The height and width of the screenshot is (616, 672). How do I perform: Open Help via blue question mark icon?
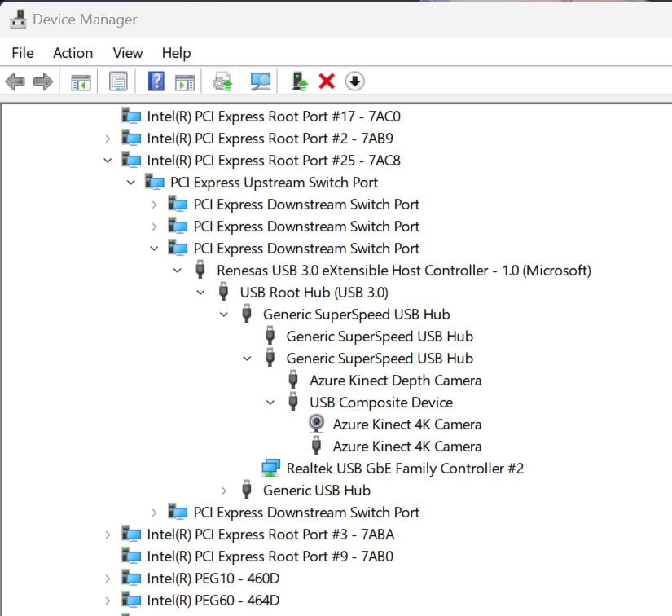[156, 81]
